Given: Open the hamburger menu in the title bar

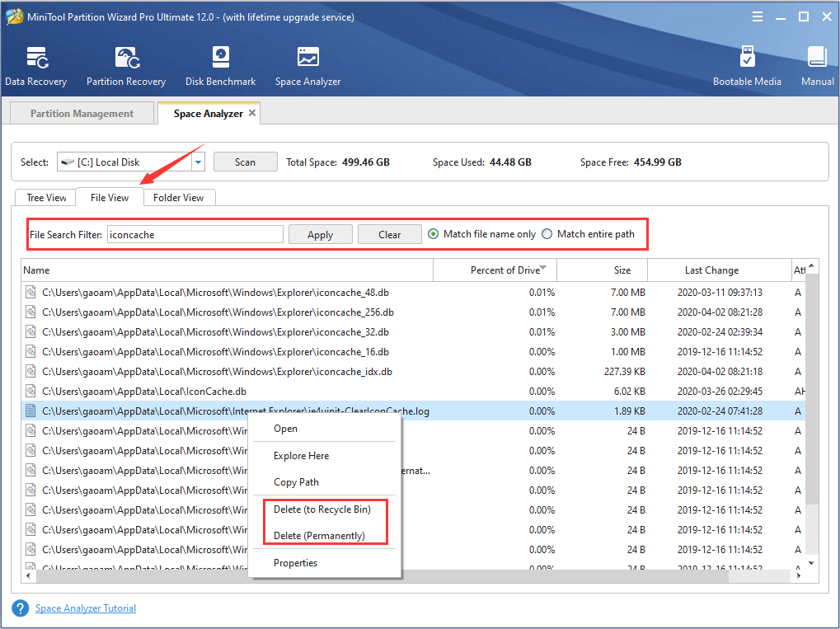Looking at the screenshot, I should tap(756, 16).
